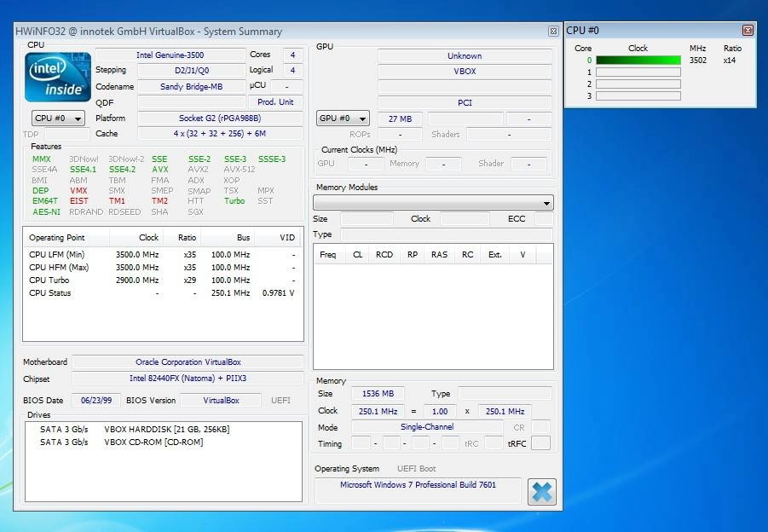Click the Windows 7 Professional Build 7601 field

(x=418, y=489)
